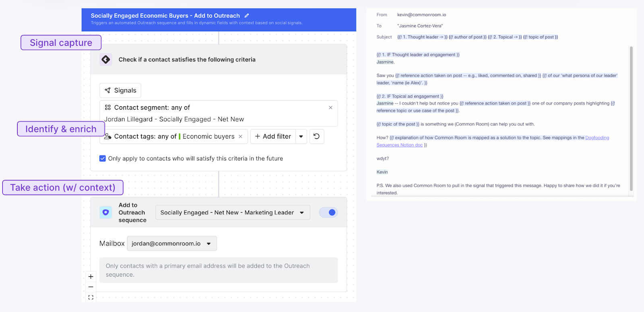
Task: Open the Mailbox jordan@commonroom.io dropdown
Action: click(172, 243)
